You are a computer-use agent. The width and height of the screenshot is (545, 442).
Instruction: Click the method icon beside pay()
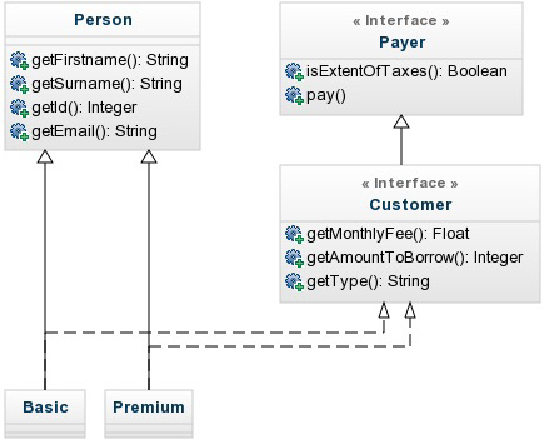294,95
